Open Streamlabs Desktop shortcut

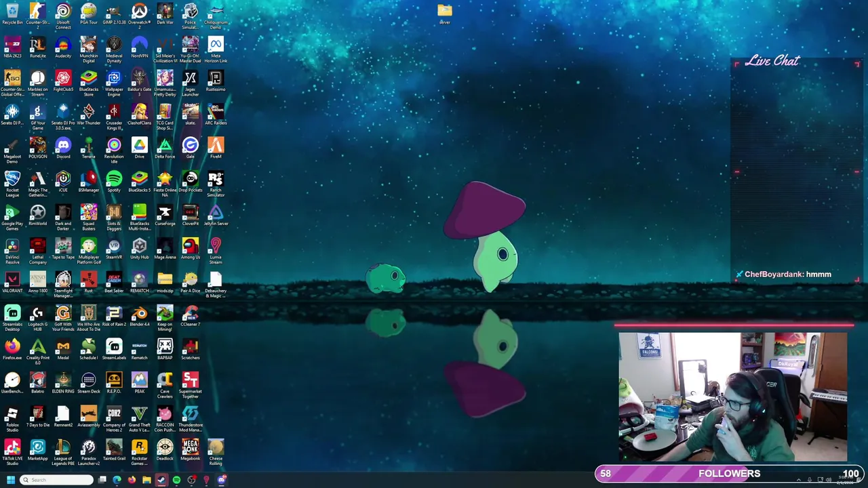(12, 319)
